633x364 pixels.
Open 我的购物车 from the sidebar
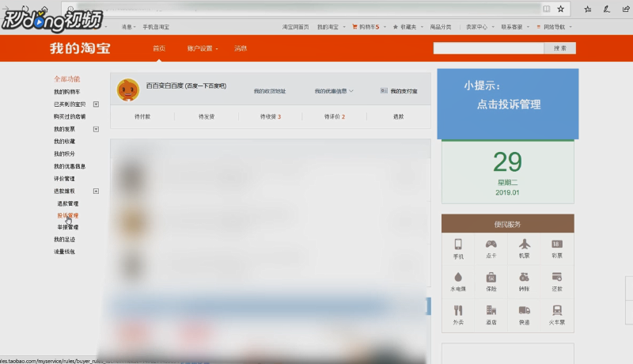pyautogui.click(x=67, y=92)
